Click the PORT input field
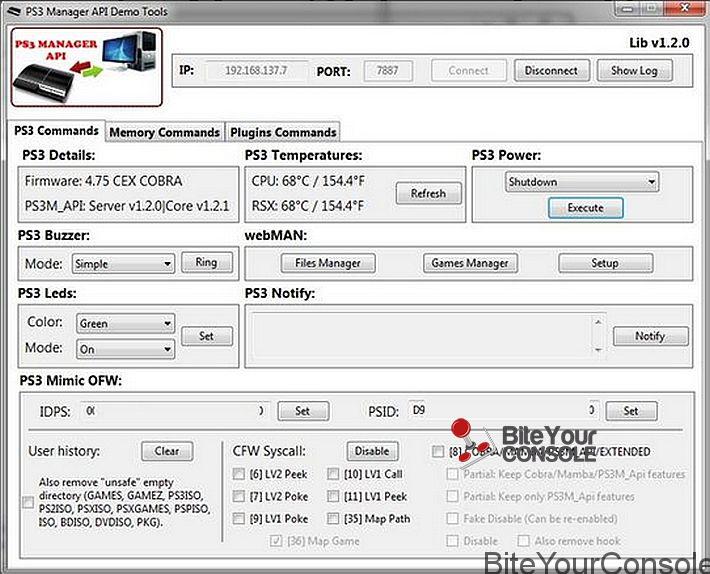The width and height of the screenshot is (710, 574). [388, 71]
